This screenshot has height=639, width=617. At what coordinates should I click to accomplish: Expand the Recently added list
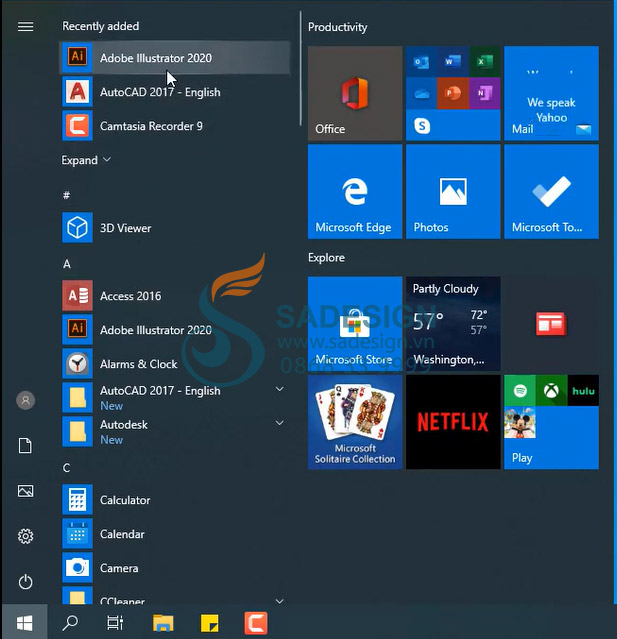[x=86, y=160]
